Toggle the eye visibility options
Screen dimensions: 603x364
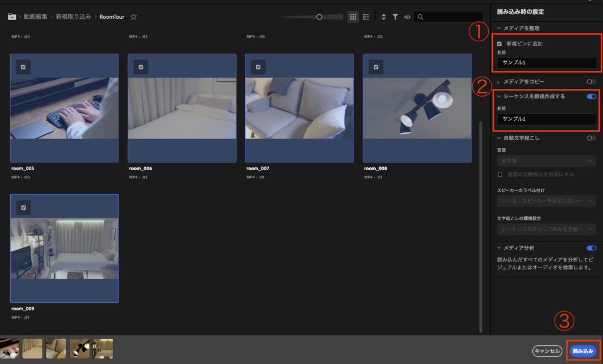407,17
